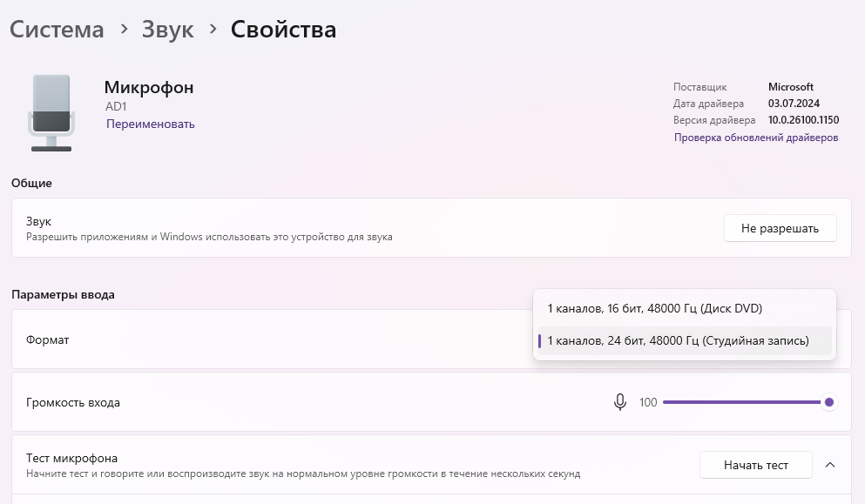Click the Переименовать link
Viewport: 865px width, 504px height.
tap(151, 124)
